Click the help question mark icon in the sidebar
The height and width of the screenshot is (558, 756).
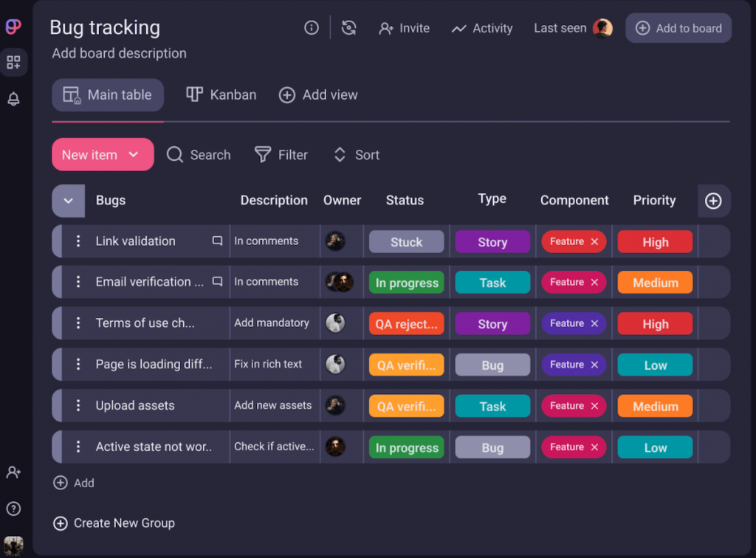13,509
